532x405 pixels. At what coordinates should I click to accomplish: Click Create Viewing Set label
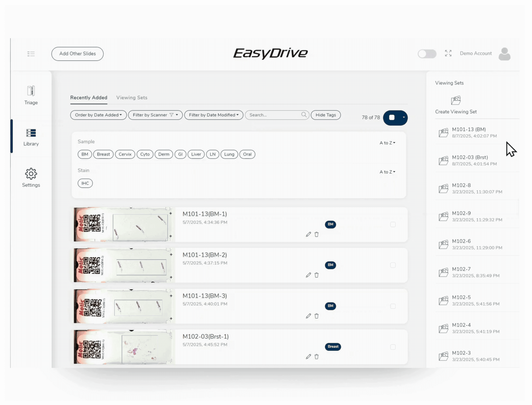456,112
